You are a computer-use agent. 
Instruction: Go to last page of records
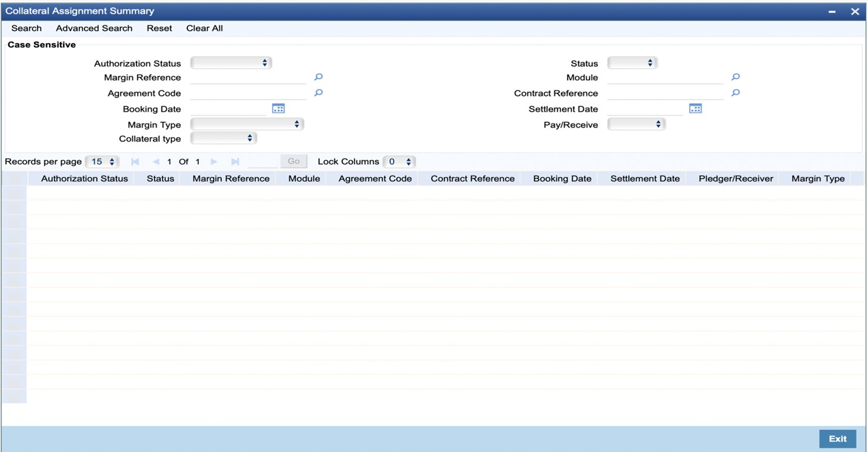[x=235, y=162]
